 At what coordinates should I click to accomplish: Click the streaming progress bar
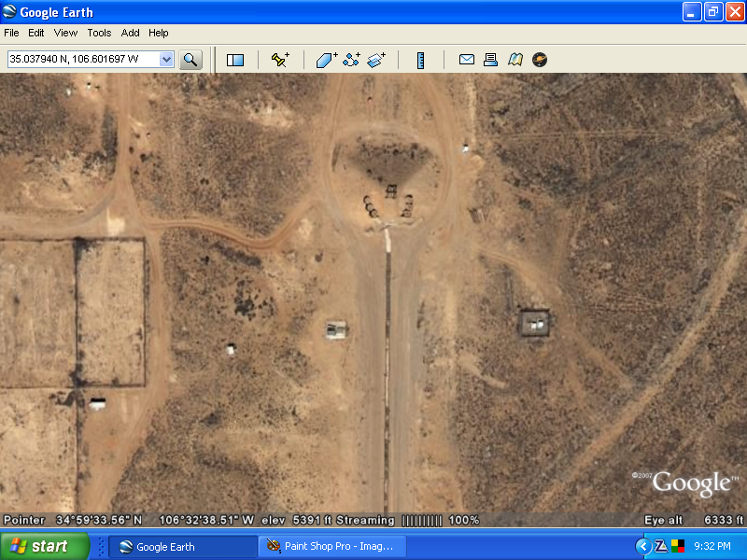coord(422,521)
